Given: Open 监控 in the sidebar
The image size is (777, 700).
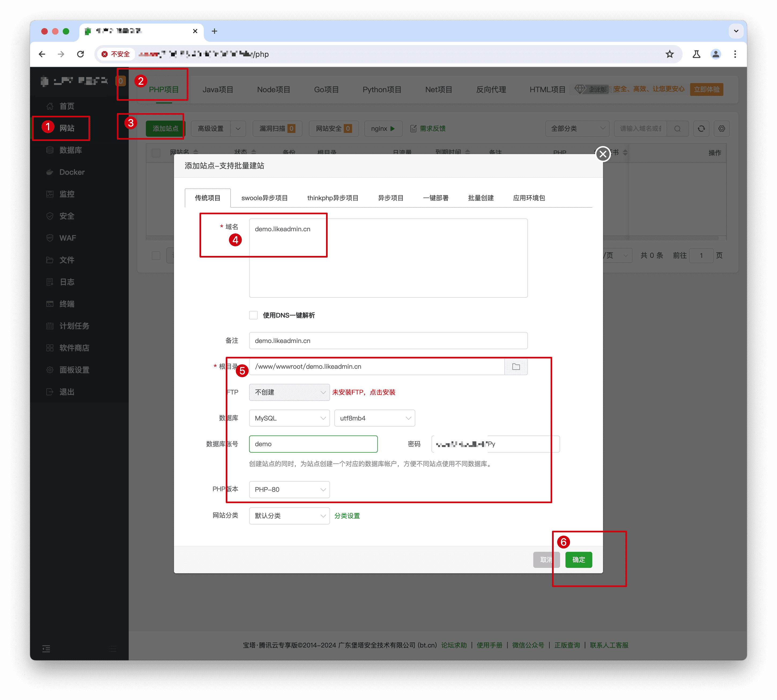Looking at the screenshot, I should tap(66, 194).
